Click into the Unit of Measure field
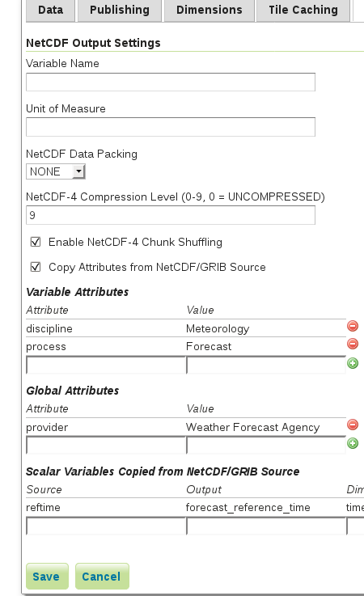The width and height of the screenshot is (364, 596). (x=171, y=127)
